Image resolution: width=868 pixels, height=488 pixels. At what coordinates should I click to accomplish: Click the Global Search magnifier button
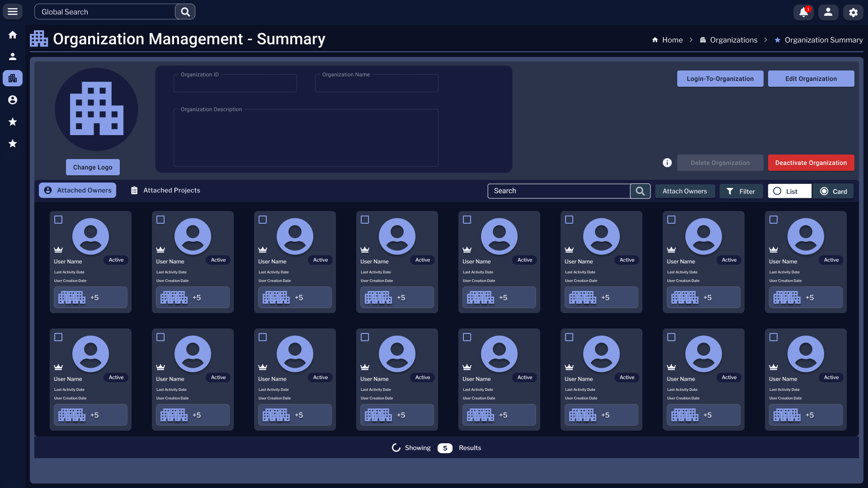185,12
